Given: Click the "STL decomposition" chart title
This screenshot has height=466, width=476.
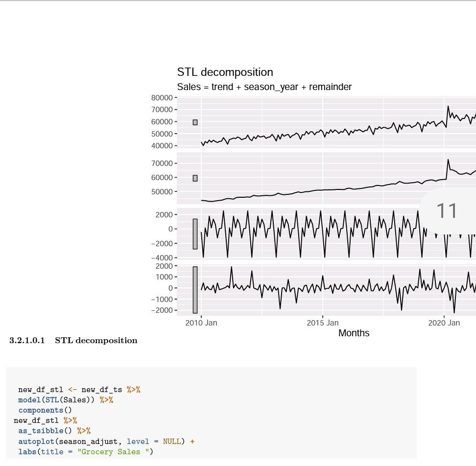Looking at the screenshot, I should [x=225, y=72].
